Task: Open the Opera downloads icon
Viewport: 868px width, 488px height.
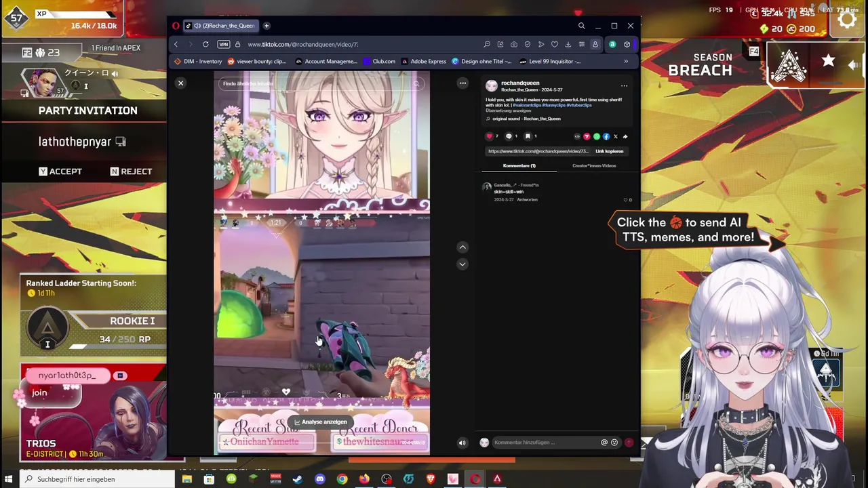Action: tap(568, 44)
